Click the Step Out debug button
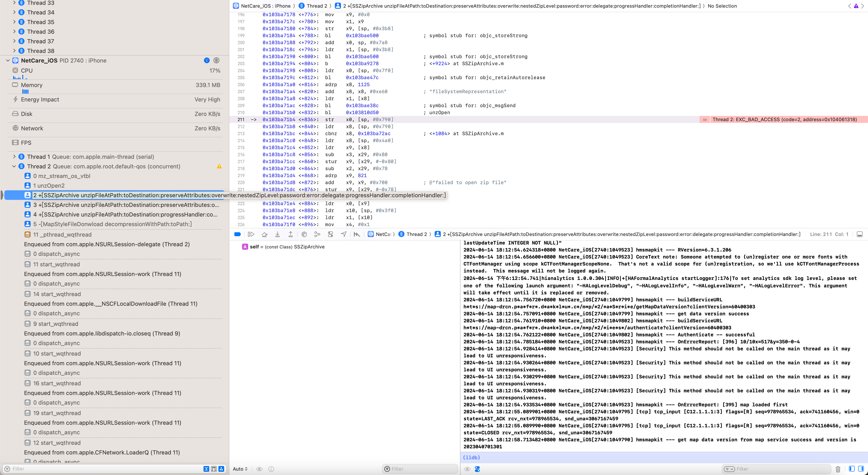This screenshot has width=868, height=475. coord(290,234)
